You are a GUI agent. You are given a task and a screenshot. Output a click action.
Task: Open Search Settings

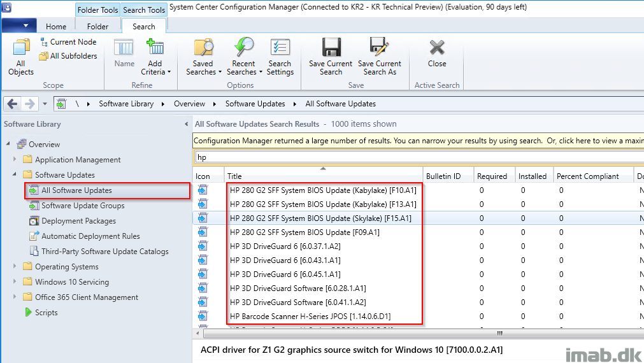280,57
